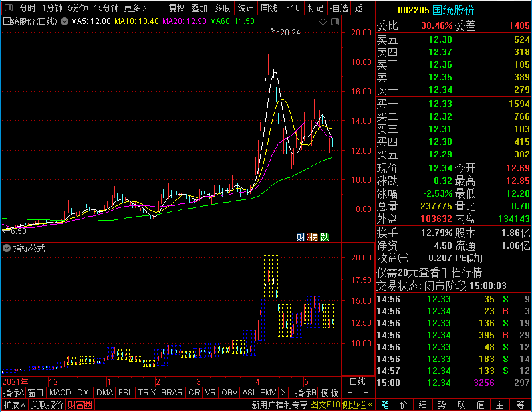Open the chart settings diamond icon
This screenshot has height=412, width=532.
pyautogui.click(x=323, y=22)
